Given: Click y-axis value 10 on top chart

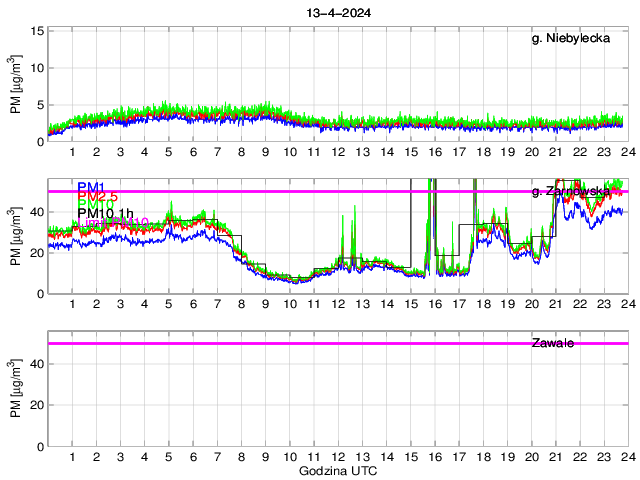Looking at the screenshot, I should click(x=38, y=68).
